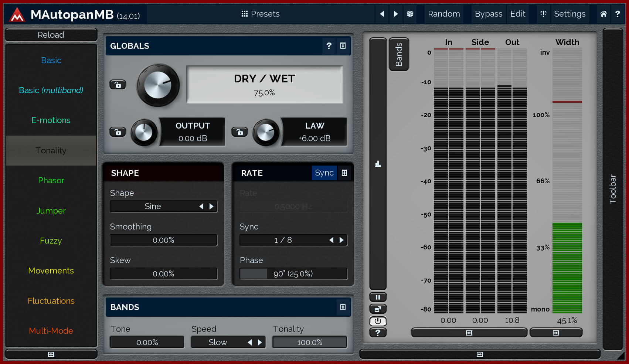This screenshot has height=364, width=629.
Task: Click the Phase 90° slider
Action: tap(293, 274)
